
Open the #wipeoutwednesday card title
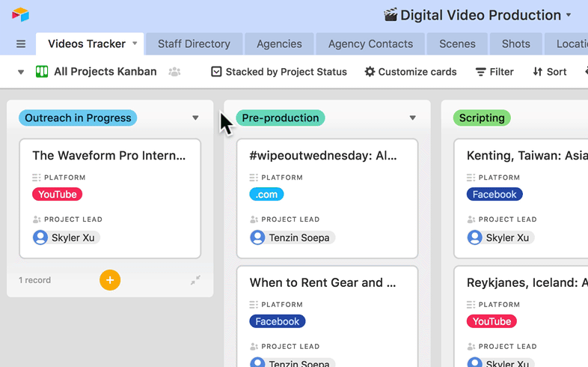coord(323,155)
